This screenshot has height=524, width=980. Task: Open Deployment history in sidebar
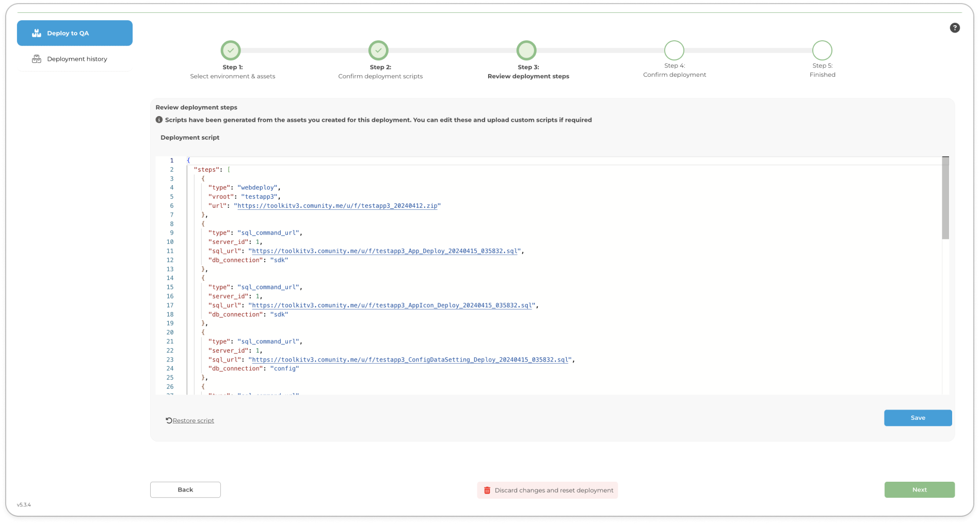pos(76,59)
